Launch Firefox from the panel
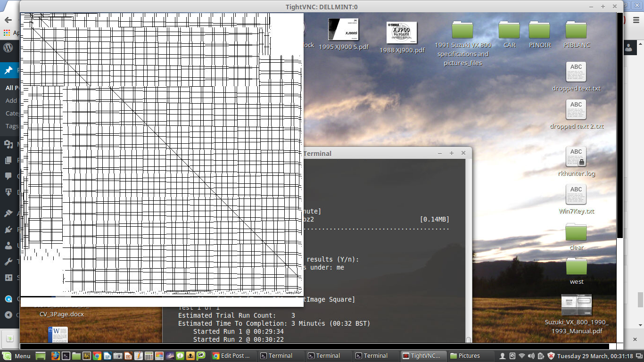The image size is (644, 362). pyautogui.click(x=55, y=356)
